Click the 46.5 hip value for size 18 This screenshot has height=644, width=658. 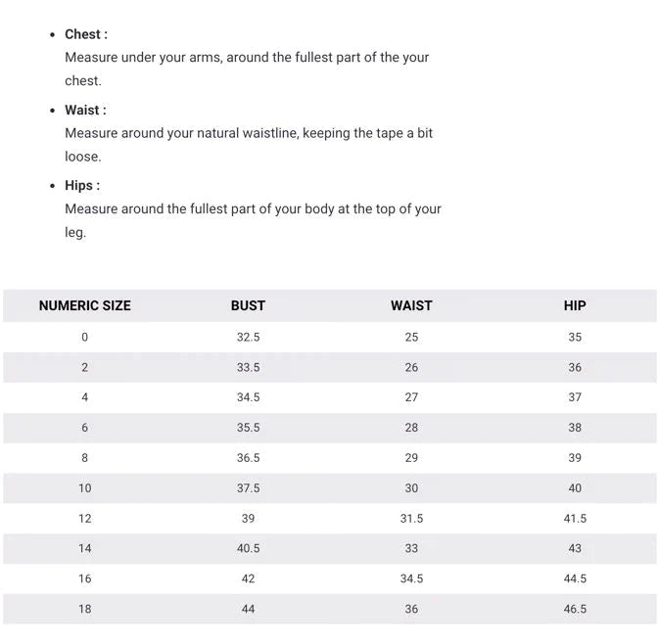pyautogui.click(x=575, y=609)
